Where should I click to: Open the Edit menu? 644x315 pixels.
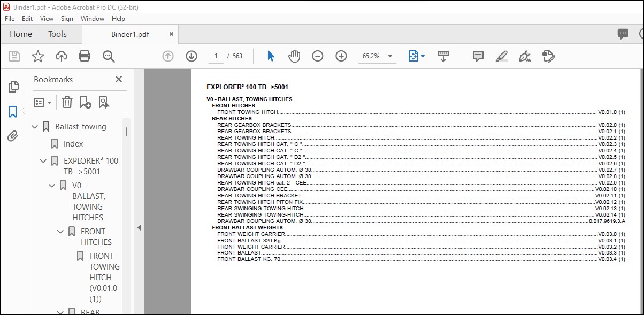click(27, 18)
